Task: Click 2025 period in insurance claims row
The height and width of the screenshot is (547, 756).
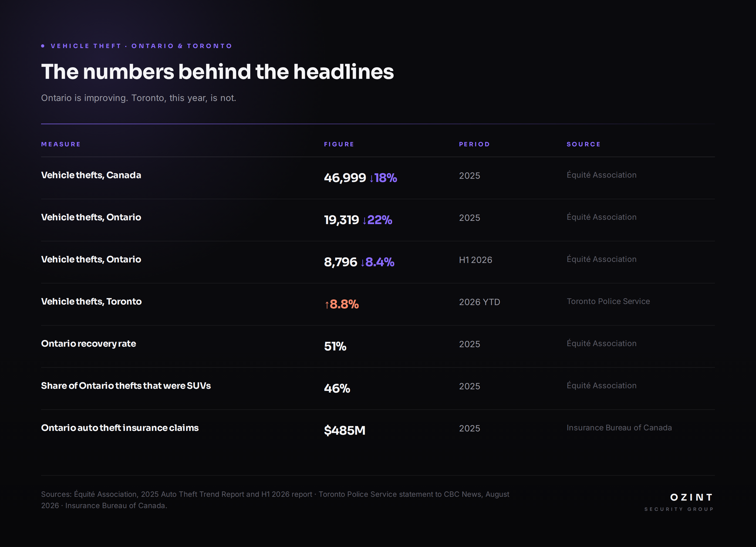Action: (469, 428)
